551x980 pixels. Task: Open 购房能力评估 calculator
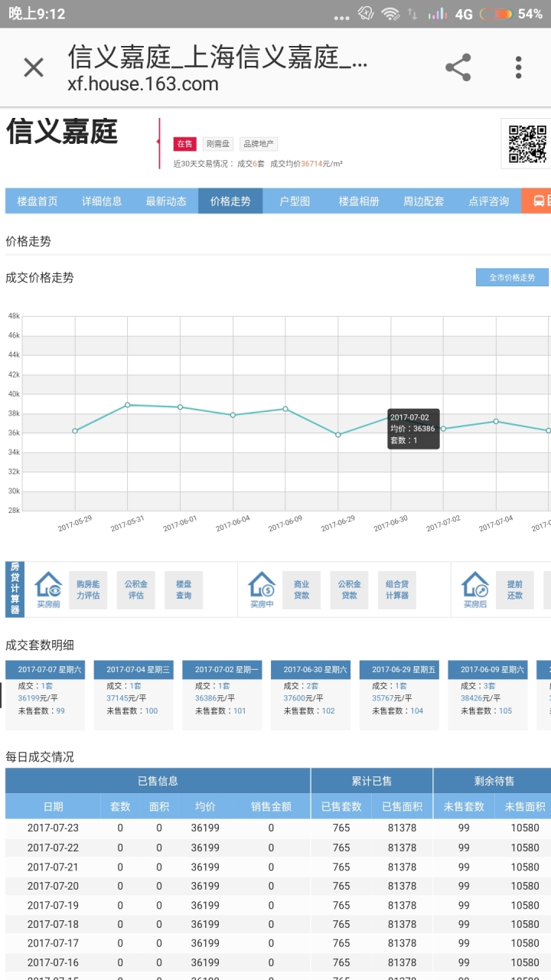[x=88, y=590]
